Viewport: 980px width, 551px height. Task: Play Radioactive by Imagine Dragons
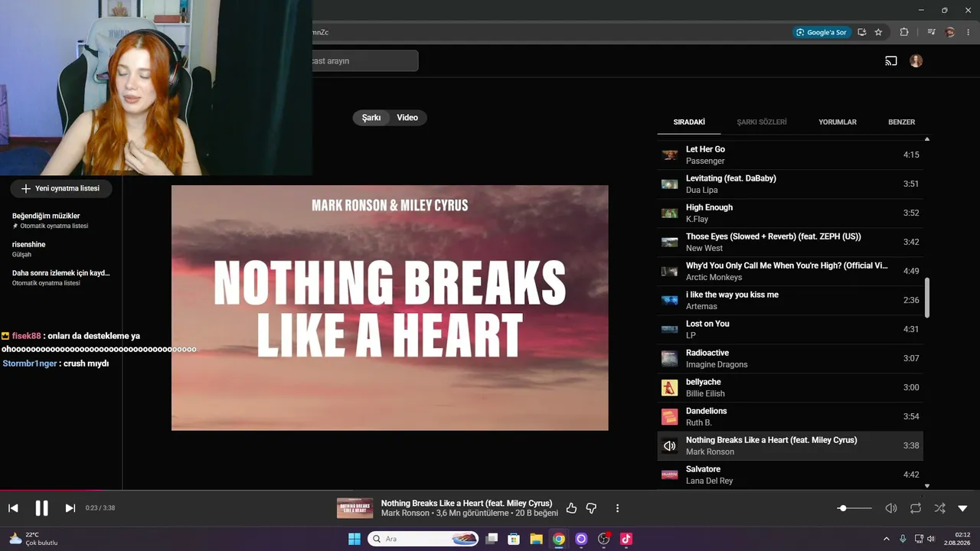click(790, 359)
